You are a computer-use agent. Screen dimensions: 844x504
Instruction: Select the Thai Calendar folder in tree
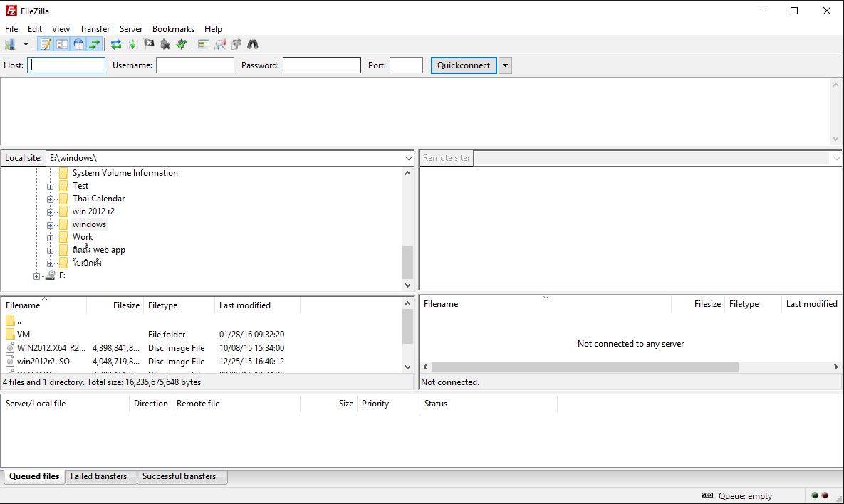click(98, 199)
